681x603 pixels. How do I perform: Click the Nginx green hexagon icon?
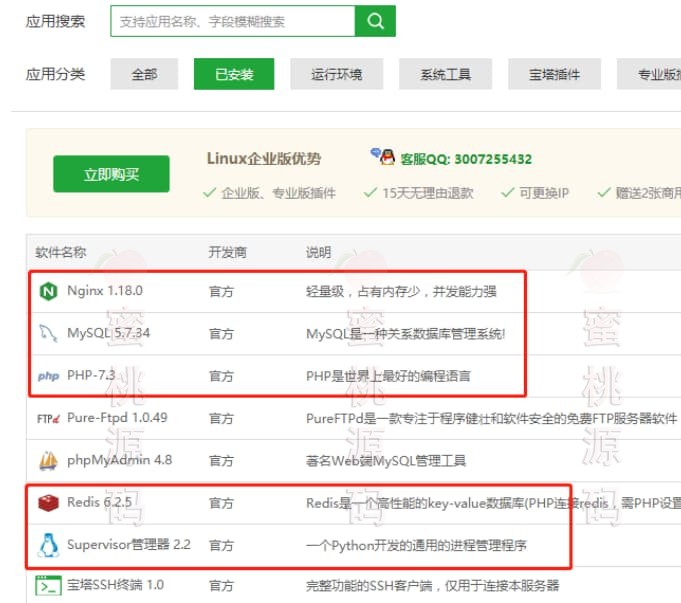click(x=48, y=292)
